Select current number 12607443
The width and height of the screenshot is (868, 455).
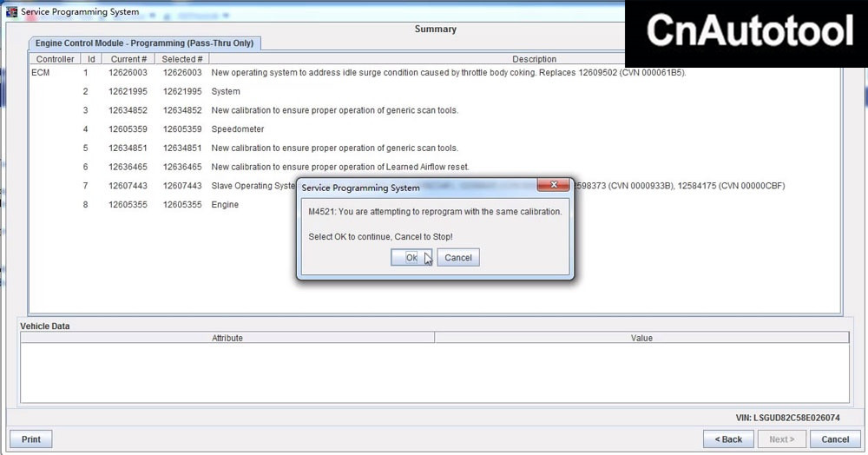click(x=128, y=186)
